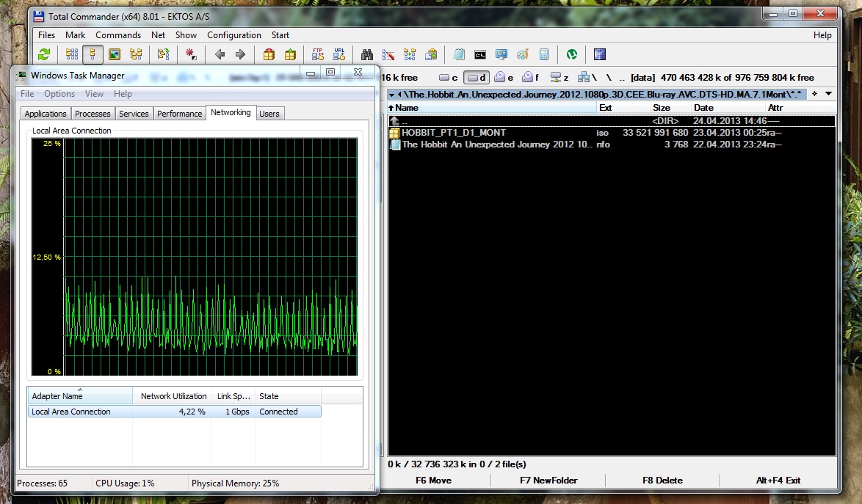The height and width of the screenshot is (504, 862).
Task: Click the Total Commander path bar
Action: point(596,95)
